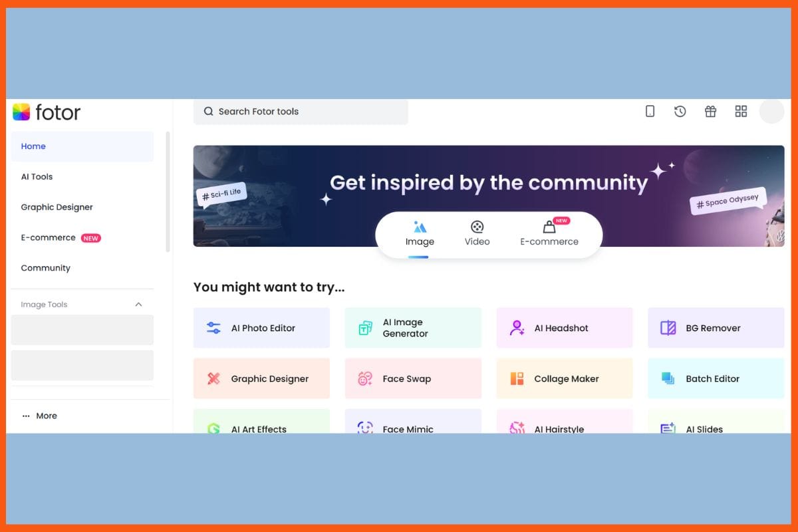Click the Graphic Designer card icon

click(213, 378)
